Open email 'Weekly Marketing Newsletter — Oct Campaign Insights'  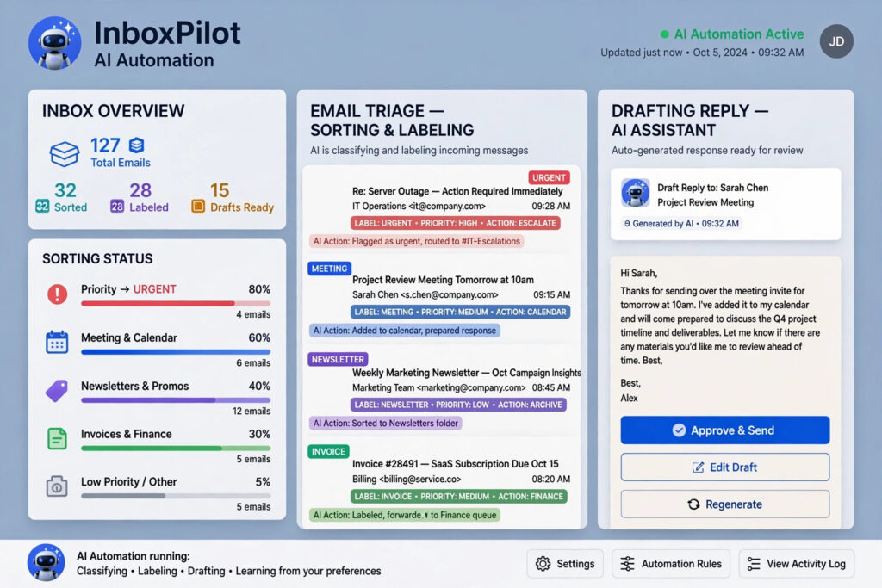466,373
